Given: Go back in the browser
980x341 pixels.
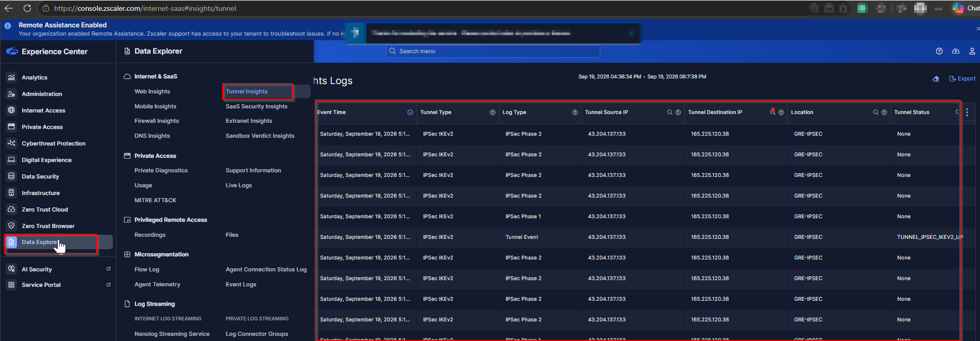Looking at the screenshot, I should (x=9, y=8).
